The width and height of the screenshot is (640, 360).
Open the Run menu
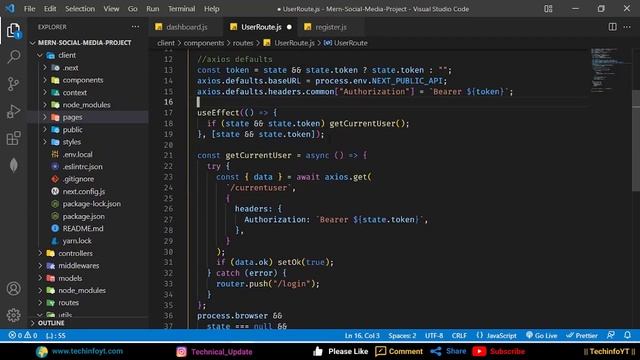coord(153,9)
